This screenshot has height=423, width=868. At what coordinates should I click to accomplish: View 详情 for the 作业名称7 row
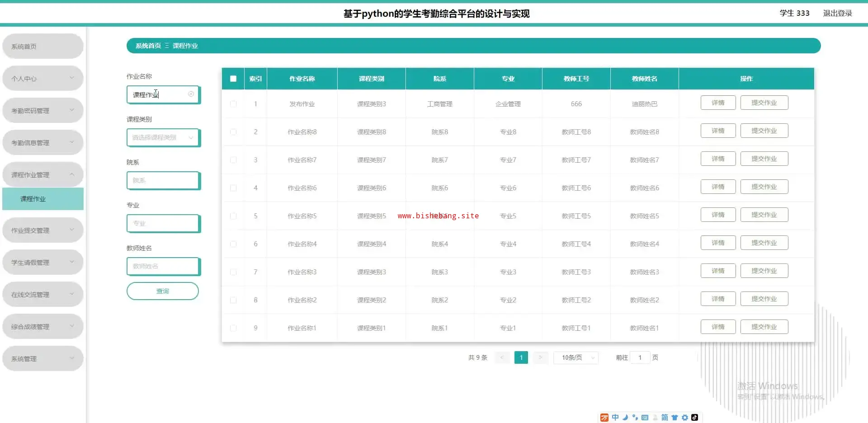pyautogui.click(x=718, y=159)
